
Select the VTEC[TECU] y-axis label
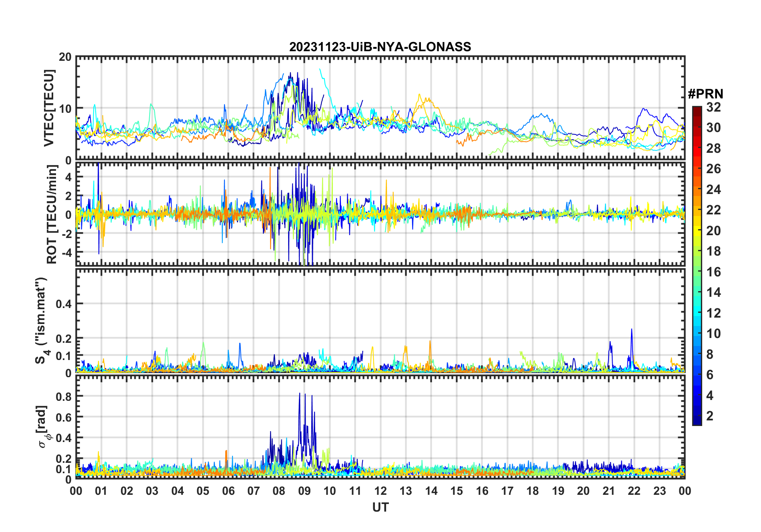(x=49, y=108)
